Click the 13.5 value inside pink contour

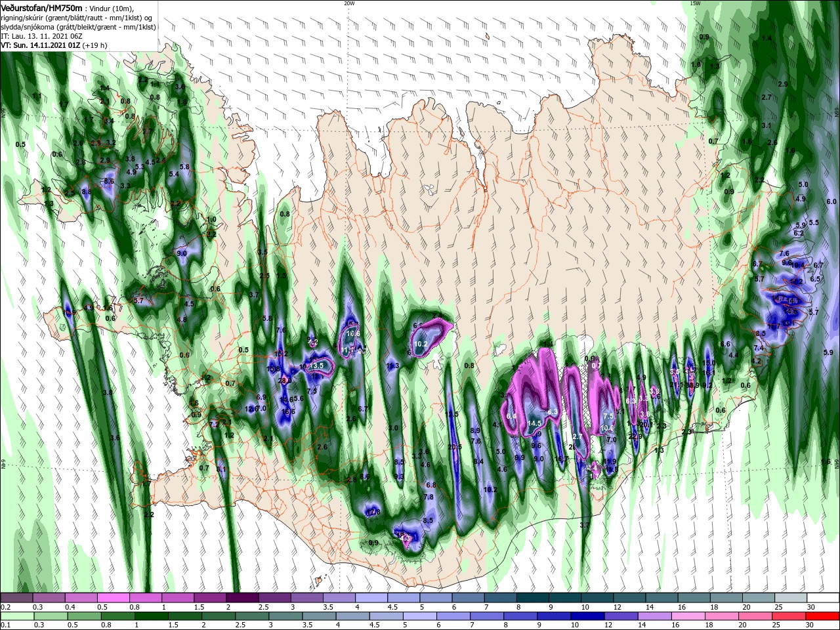(318, 366)
